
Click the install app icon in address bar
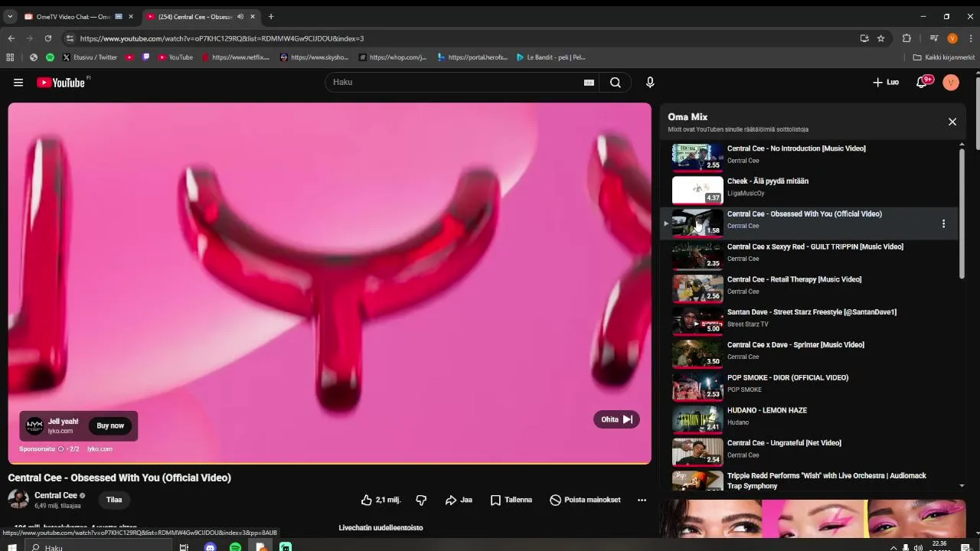tap(864, 38)
